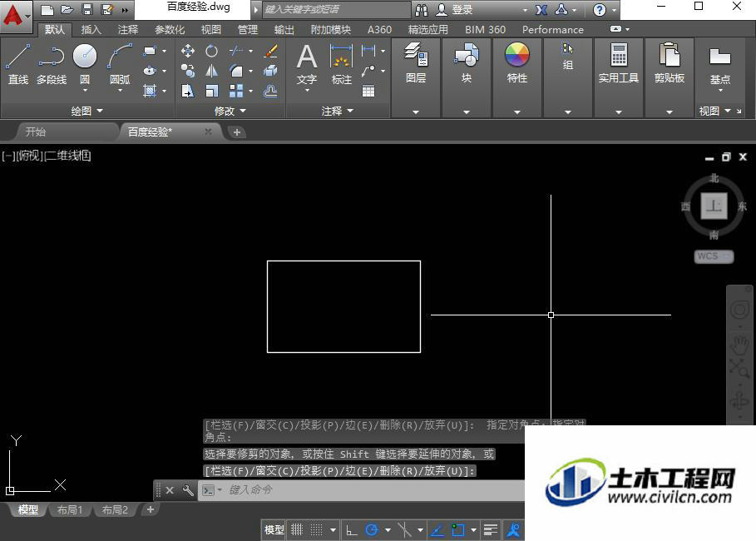Expand the 修改 (Modify) panel
The width and height of the screenshot is (756, 541).
pyautogui.click(x=230, y=111)
